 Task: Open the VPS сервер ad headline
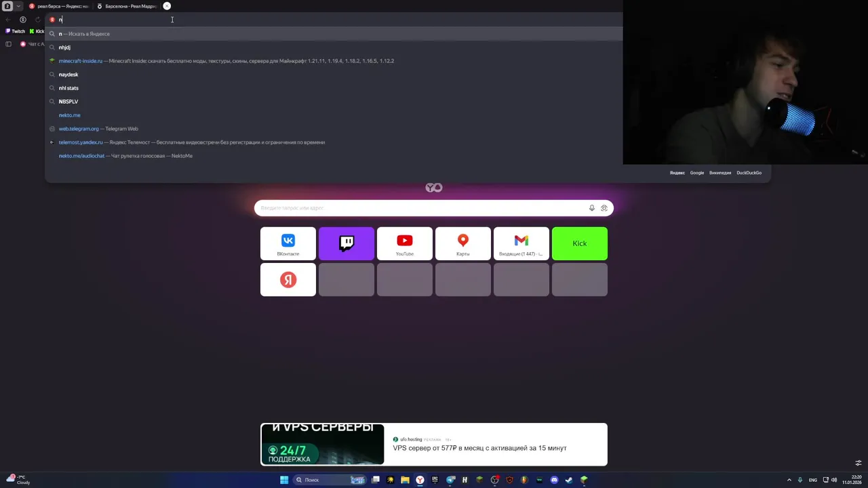479,448
